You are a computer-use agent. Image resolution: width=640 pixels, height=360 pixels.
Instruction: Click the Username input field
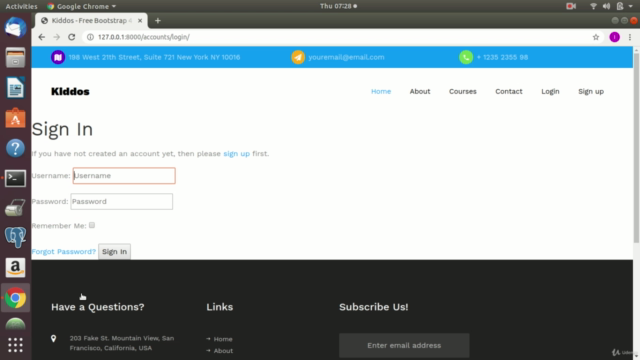(x=124, y=176)
